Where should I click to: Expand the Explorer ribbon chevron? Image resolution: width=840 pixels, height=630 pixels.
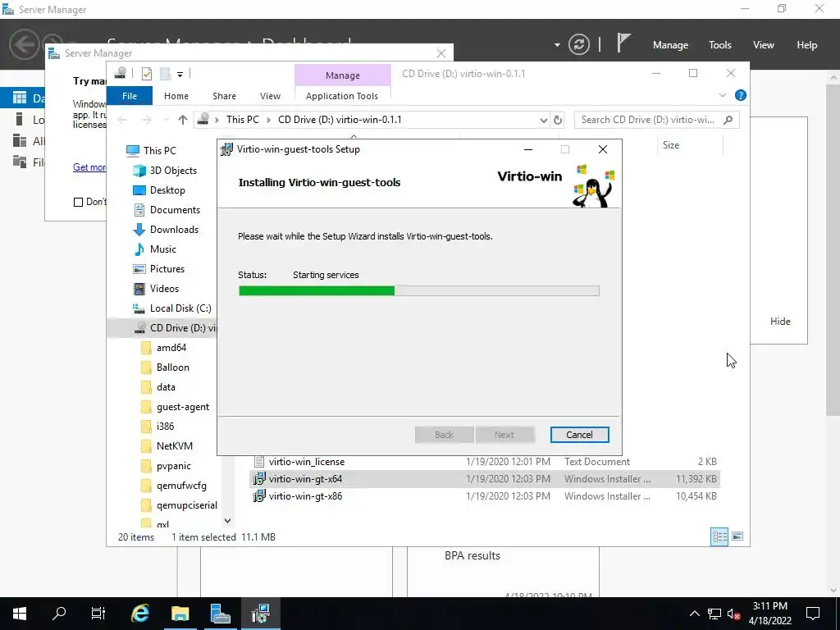[722, 95]
